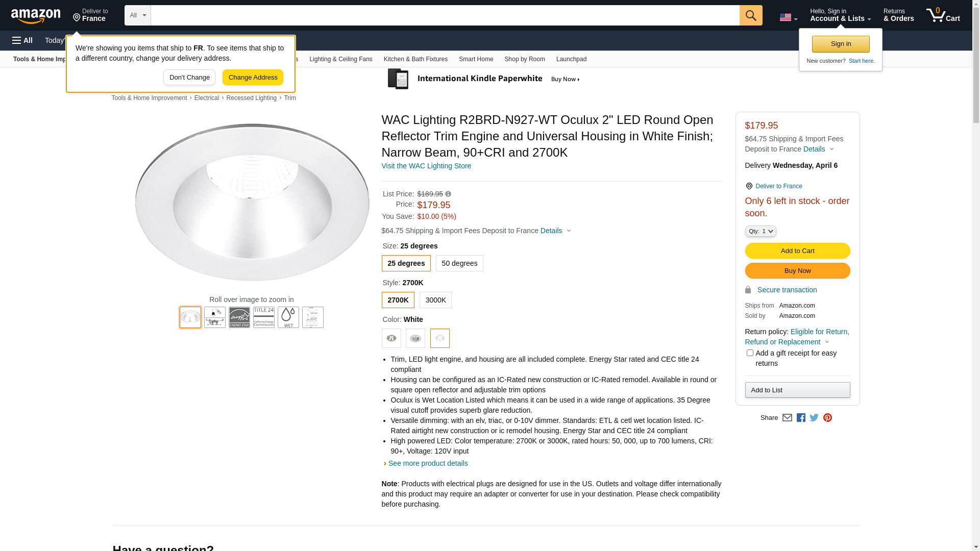
Task: Share via email envelope icon
Action: [x=787, y=418]
